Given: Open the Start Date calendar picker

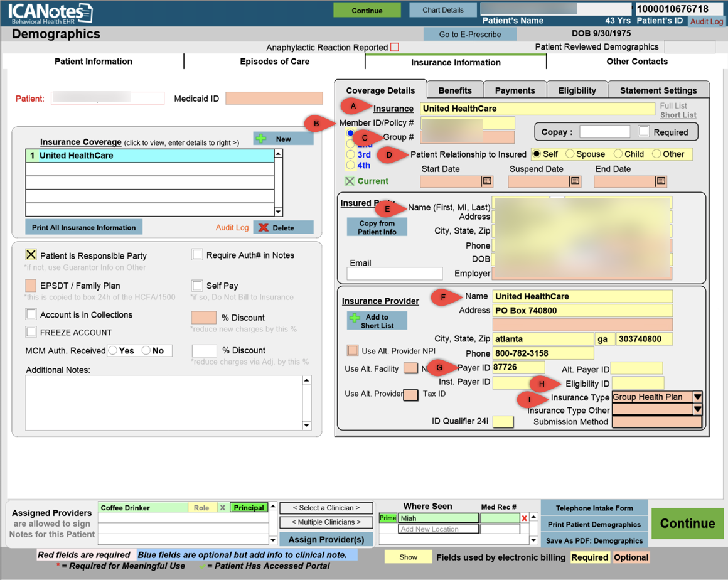Looking at the screenshot, I should coord(487,181).
